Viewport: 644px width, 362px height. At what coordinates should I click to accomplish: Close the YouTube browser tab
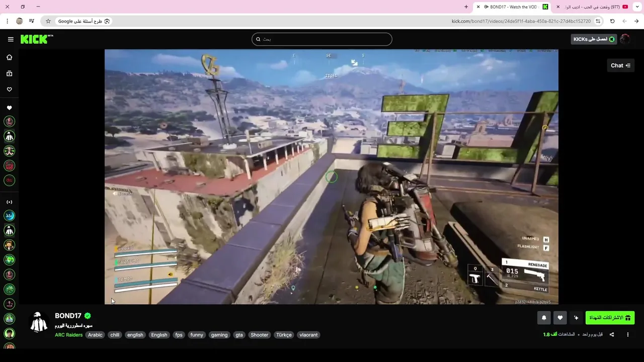pyautogui.click(x=558, y=7)
